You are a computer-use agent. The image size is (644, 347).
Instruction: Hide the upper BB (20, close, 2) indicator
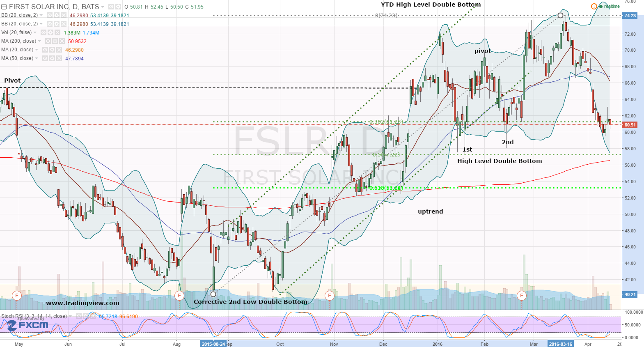point(49,16)
